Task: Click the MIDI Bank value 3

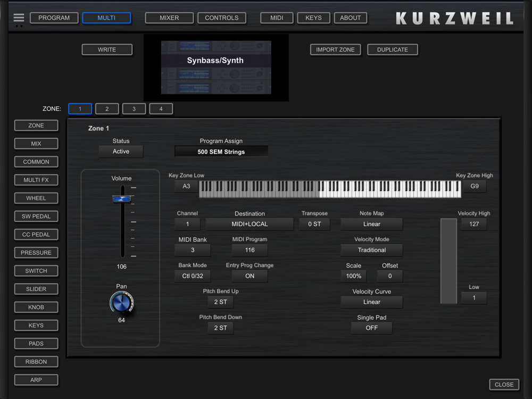Action: tap(193, 250)
